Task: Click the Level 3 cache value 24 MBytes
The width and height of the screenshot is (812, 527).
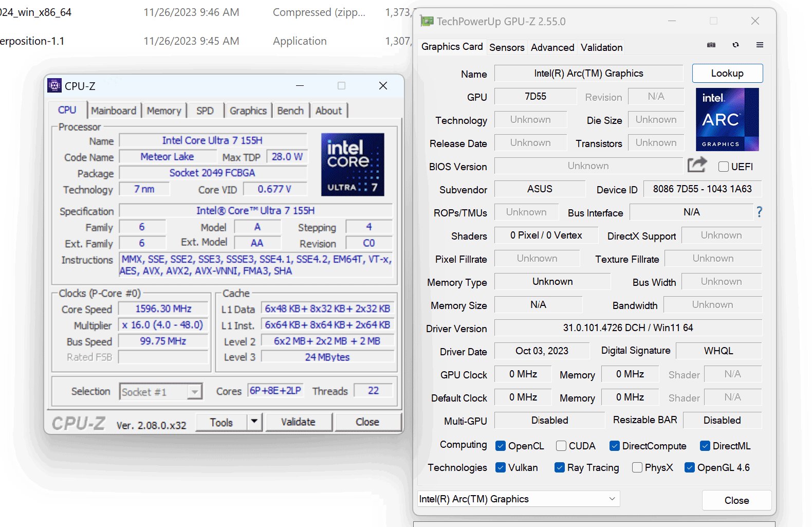Action: (x=327, y=357)
